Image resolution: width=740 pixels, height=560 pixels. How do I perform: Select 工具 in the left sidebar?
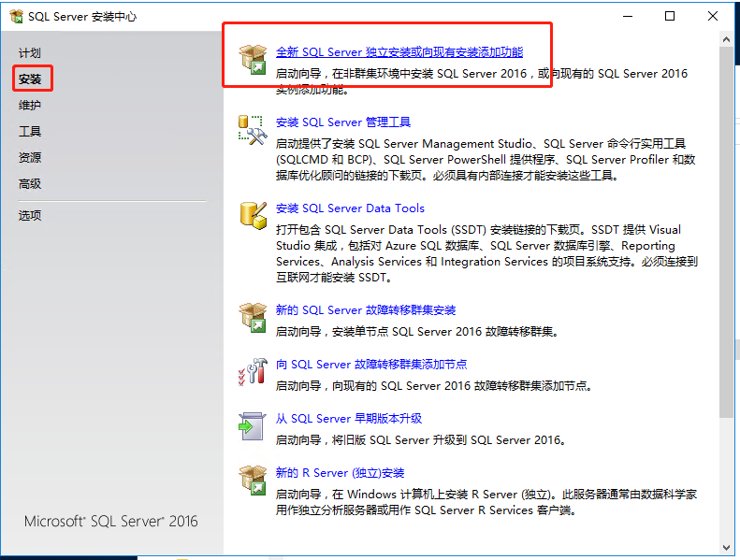[x=30, y=131]
